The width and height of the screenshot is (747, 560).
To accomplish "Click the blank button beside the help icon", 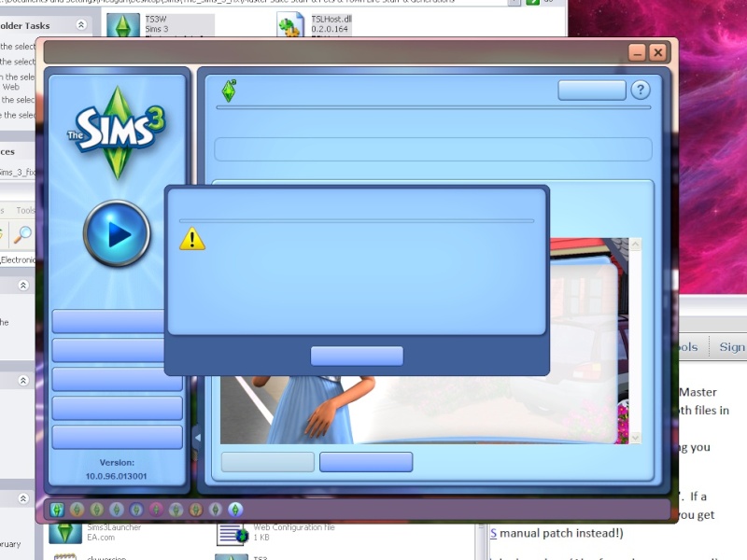I will [592, 90].
